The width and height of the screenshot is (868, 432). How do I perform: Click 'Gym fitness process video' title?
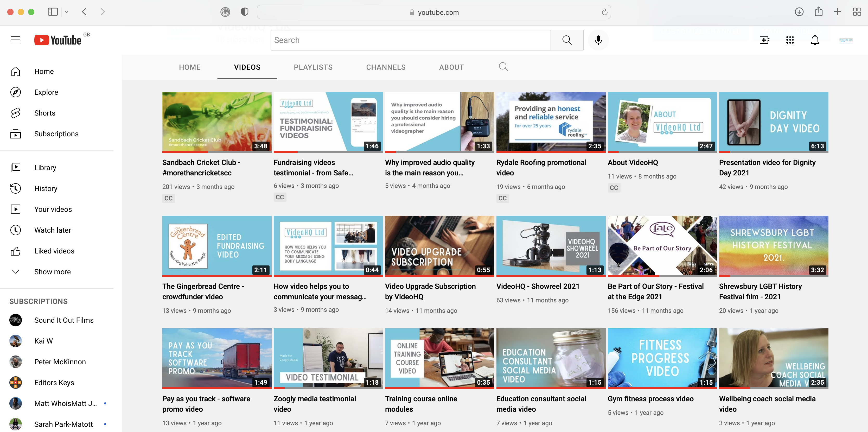651,399
